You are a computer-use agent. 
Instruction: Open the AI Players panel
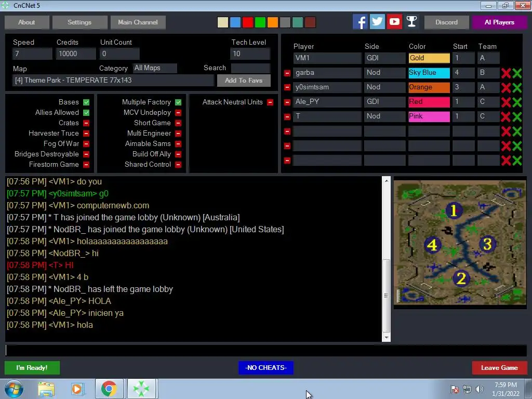click(499, 22)
